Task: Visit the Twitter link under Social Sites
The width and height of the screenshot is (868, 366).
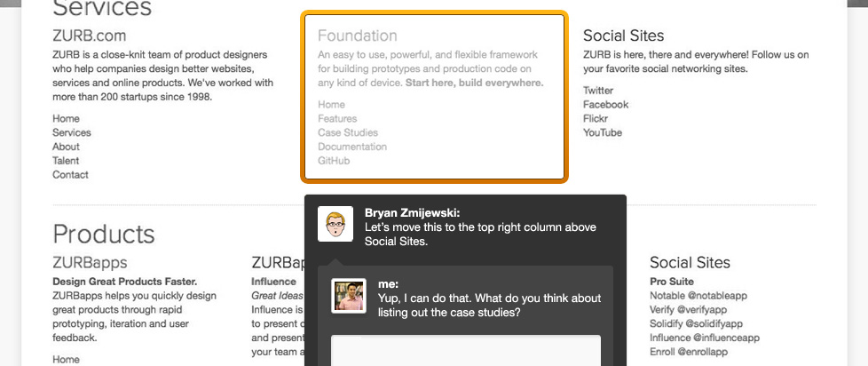Action: (x=598, y=90)
